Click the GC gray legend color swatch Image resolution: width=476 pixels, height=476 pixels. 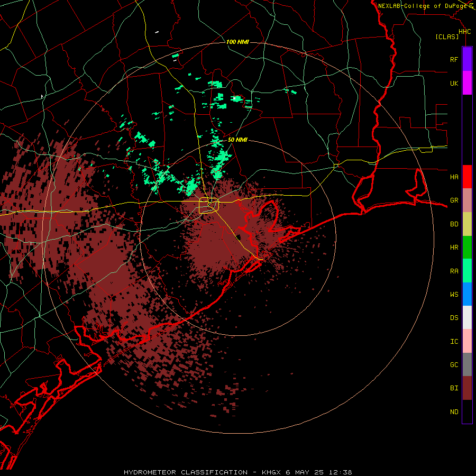[x=467, y=364]
